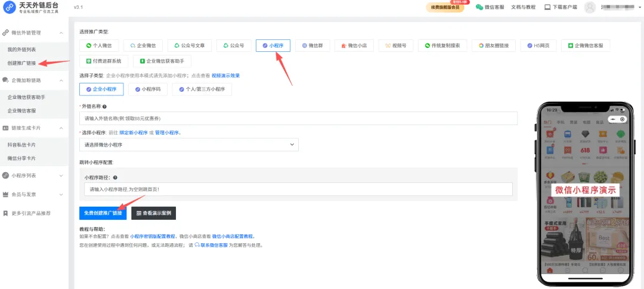This screenshot has height=289, width=644.
Task: Tap the three-dot capsule menu in phone preview
Action: (613, 119)
